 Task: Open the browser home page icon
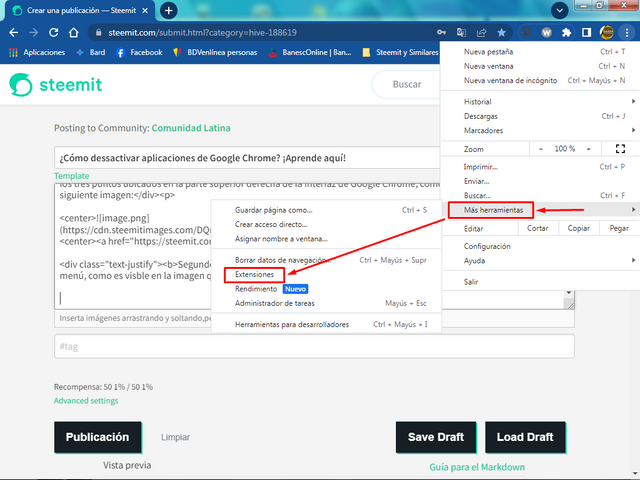click(73, 33)
